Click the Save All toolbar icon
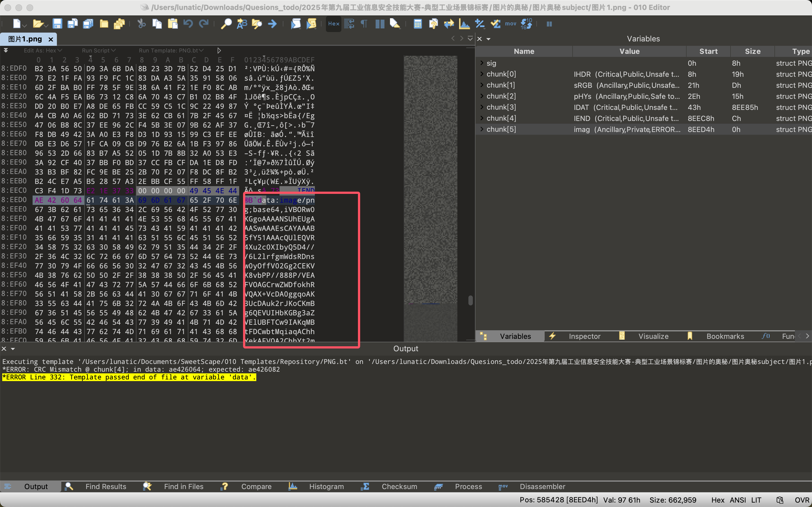Screen dimensions: 812x507 click(88, 24)
